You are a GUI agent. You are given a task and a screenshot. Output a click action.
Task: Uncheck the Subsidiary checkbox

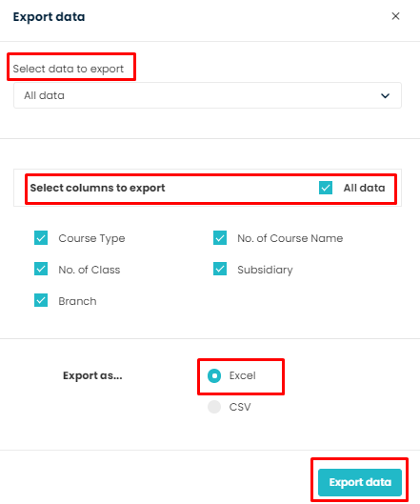[220, 270]
